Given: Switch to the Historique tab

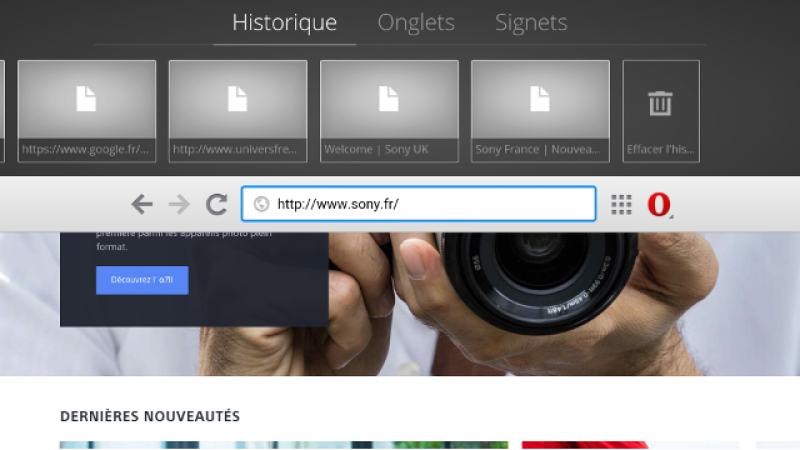Looking at the screenshot, I should pos(284,23).
